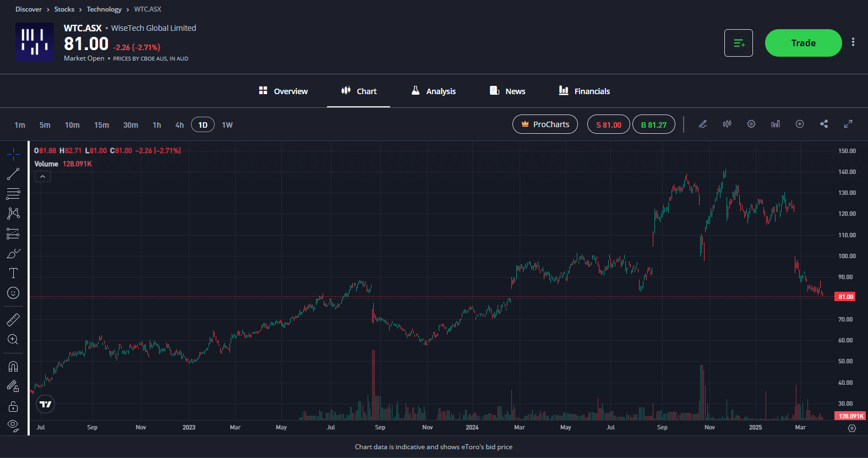Select the trend line drawing tool
Viewport: 868px width, 458px height.
point(13,174)
